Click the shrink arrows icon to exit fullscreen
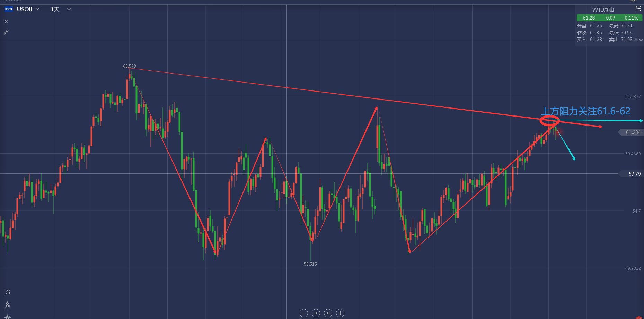The image size is (644, 319). pos(6,32)
